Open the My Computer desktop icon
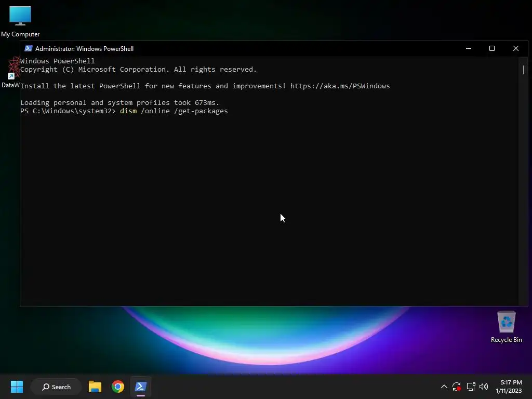 tap(20, 21)
